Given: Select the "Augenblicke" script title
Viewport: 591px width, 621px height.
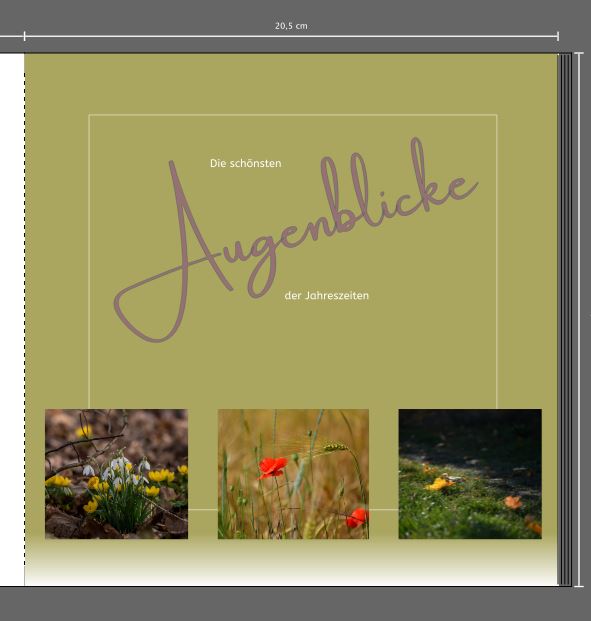Looking at the screenshot, I should pos(296,239).
